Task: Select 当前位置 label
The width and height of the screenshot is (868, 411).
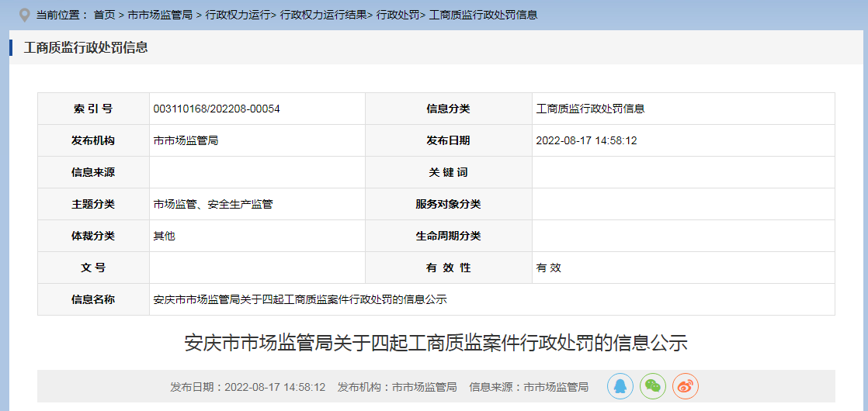Action: [x=62, y=15]
